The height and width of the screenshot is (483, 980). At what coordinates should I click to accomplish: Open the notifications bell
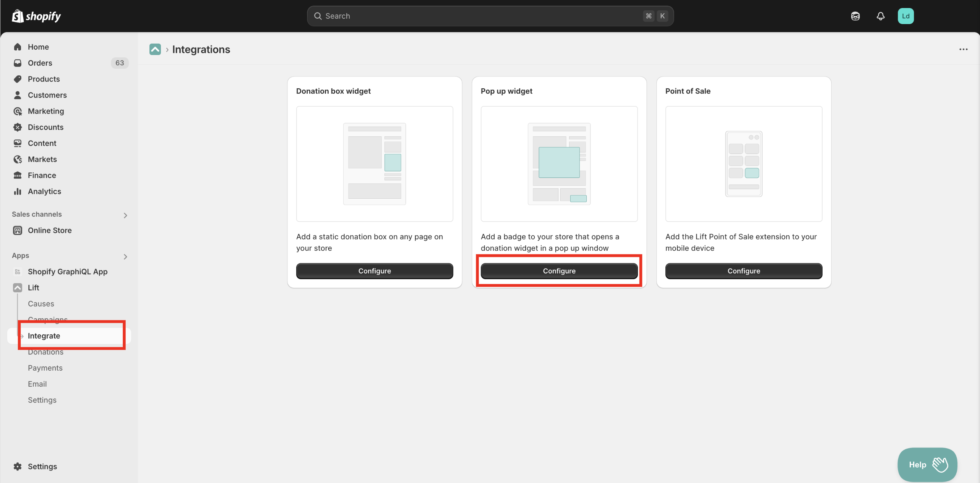click(x=880, y=16)
